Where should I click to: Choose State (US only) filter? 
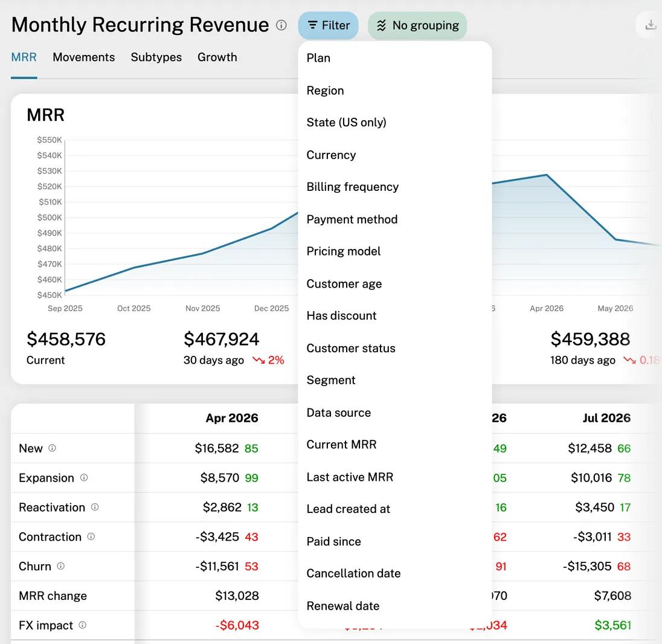(395, 123)
